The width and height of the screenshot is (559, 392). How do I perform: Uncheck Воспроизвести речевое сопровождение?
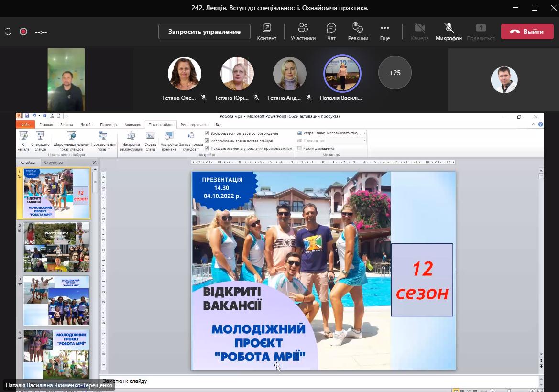click(x=207, y=133)
